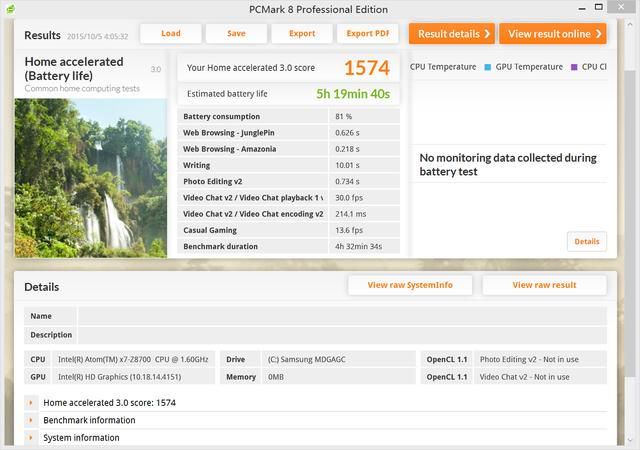Viewport: 640px width, 450px height.
Task: Open View raw result
Action: tap(544, 285)
